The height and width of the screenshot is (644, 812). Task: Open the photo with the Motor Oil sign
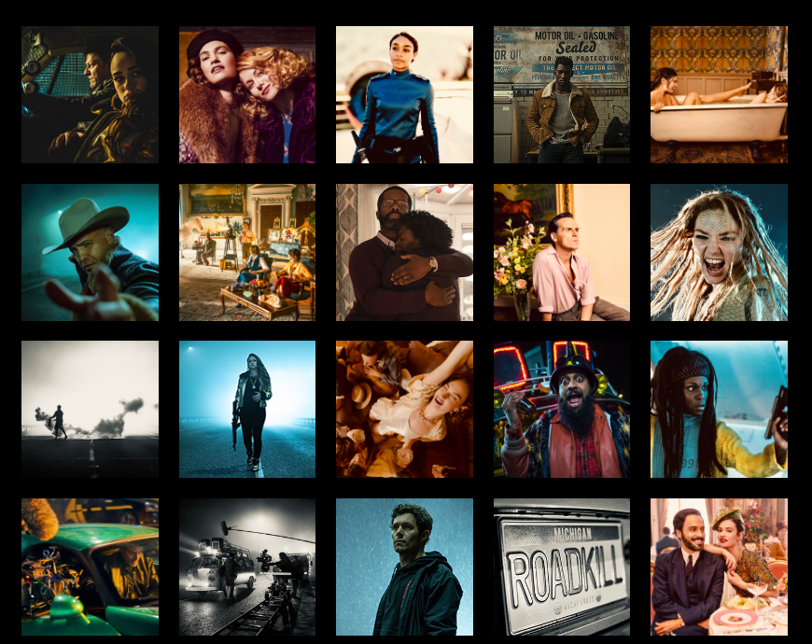pos(562,94)
